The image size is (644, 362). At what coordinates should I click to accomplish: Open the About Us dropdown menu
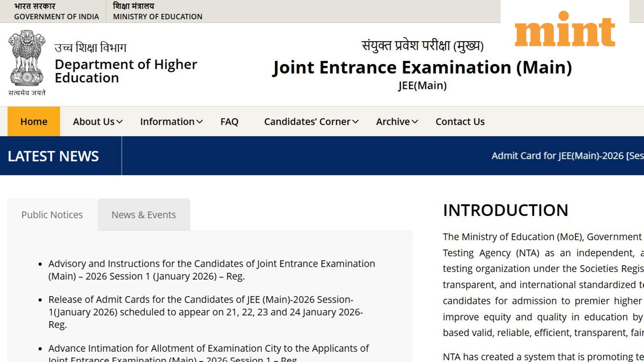tap(97, 121)
